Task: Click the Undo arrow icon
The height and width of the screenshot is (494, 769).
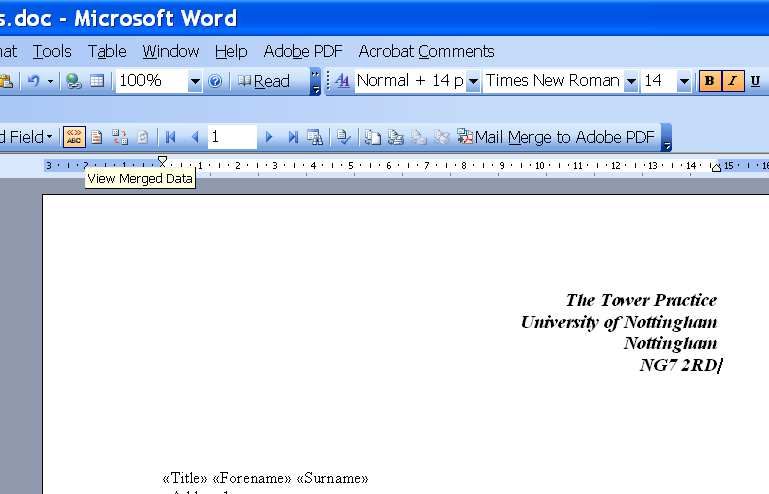Action: tap(34, 81)
